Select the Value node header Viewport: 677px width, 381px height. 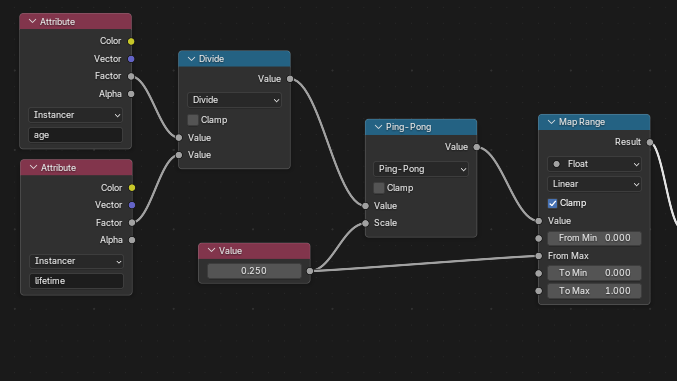(x=254, y=251)
